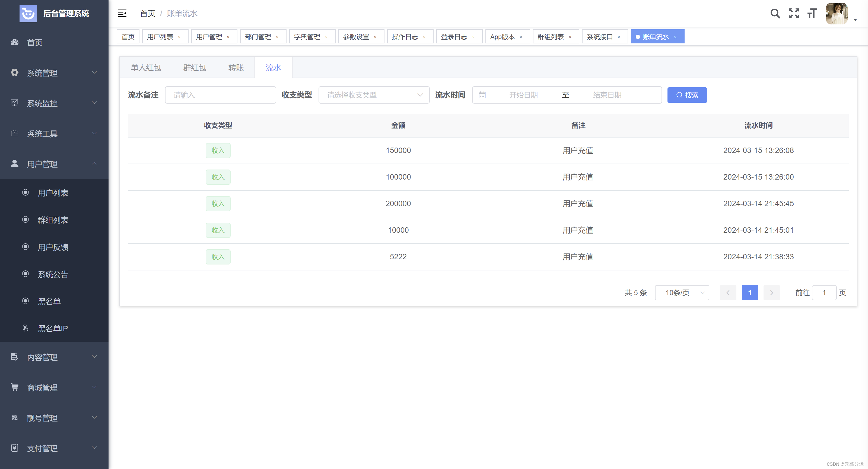This screenshot has width=868, height=469.
Task: Select 用户反馈 sidebar submenu item
Action: 53,247
